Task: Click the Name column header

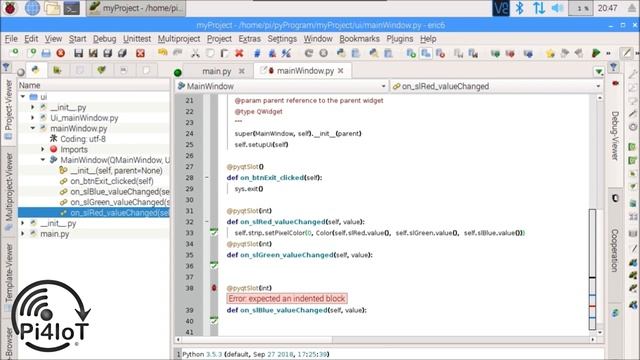Action: [93, 85]
